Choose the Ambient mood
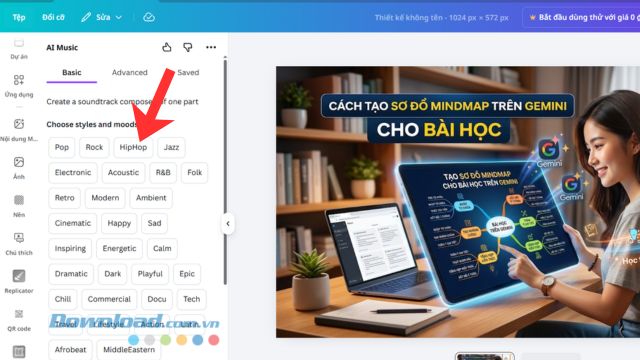Screen dimensions: 640x360 (x=151, y=198)
